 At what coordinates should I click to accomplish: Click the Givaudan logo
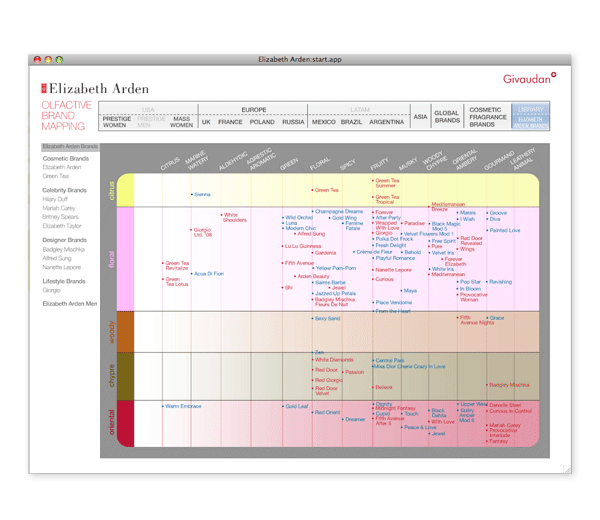coord(529,78)
